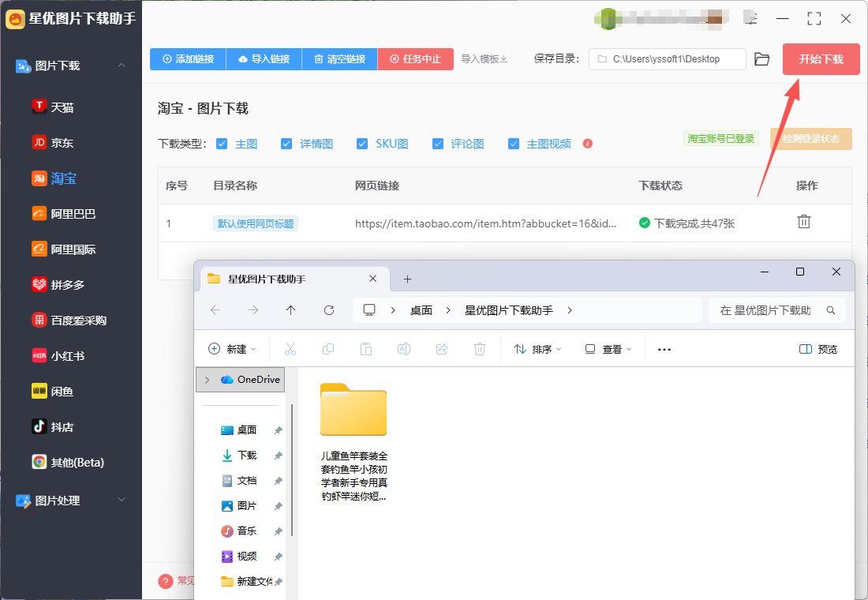Select 闲鱼 platform in sidebar
Viewport: 868px width, 600px height.
pyautogui.click(x=62, y=392)
